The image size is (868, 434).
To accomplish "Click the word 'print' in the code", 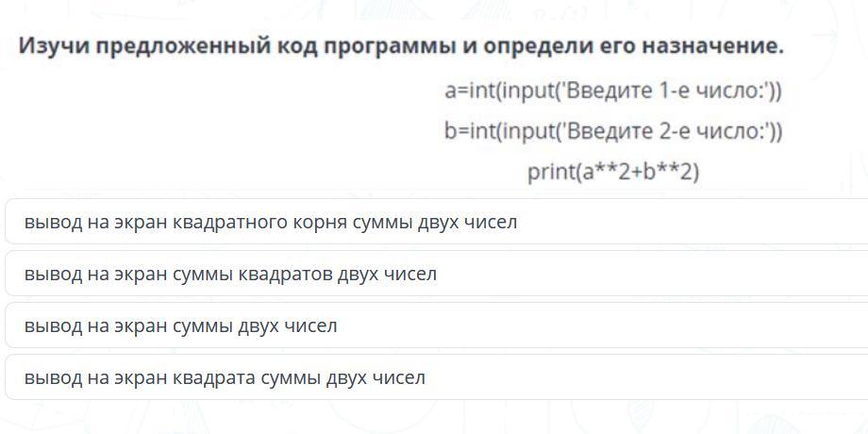I will (x=548, y=174).
